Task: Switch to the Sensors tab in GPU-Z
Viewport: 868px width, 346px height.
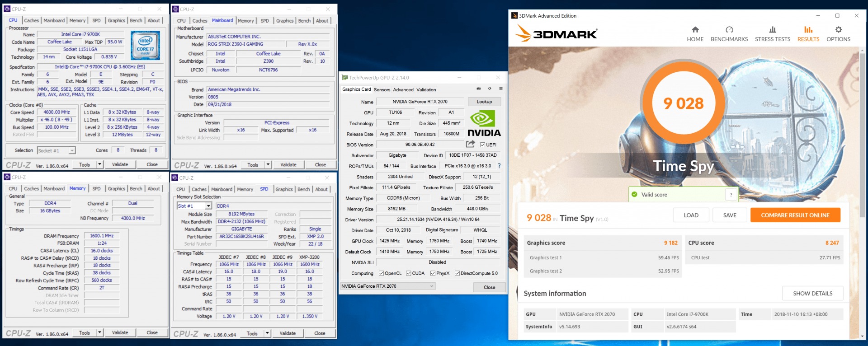Action: point(382,90)
